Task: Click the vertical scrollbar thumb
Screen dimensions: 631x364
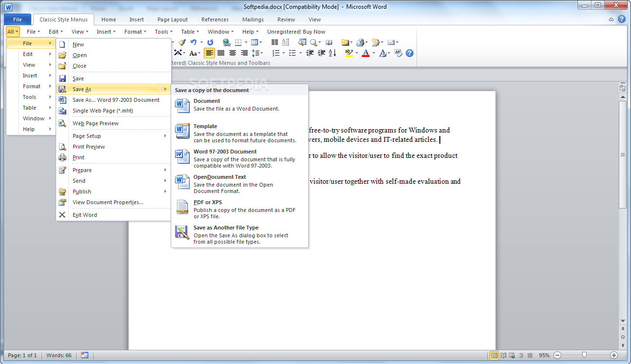Action: click(623, 154)
